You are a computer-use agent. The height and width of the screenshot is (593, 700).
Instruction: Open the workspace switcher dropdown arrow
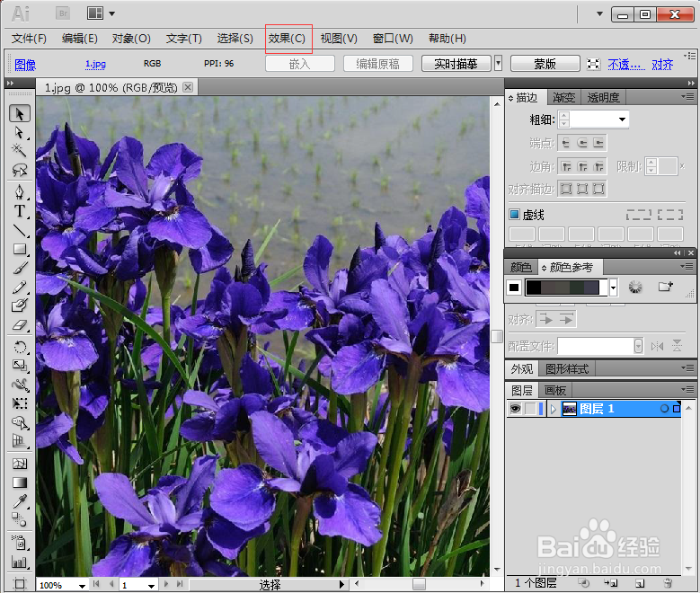599,13
